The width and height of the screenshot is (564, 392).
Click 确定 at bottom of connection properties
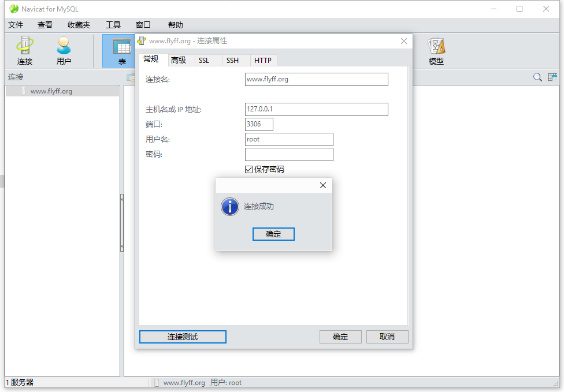pyautogui.click(x=340, y=337)
